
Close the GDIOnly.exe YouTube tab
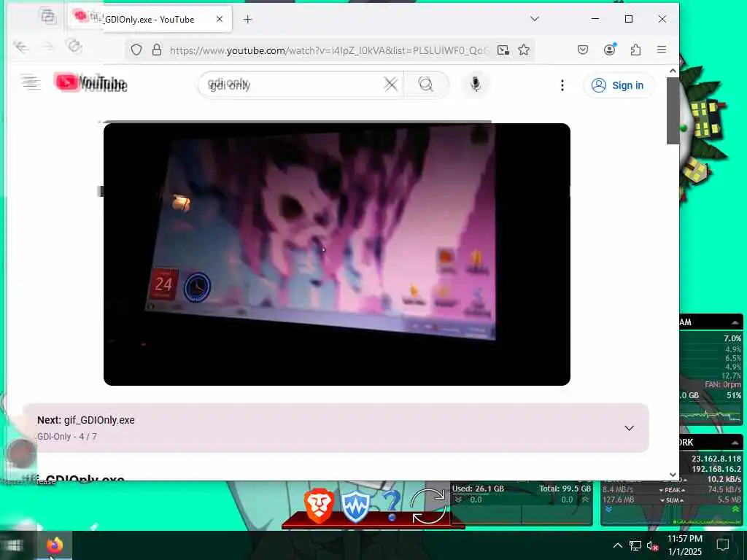point(219,19)
